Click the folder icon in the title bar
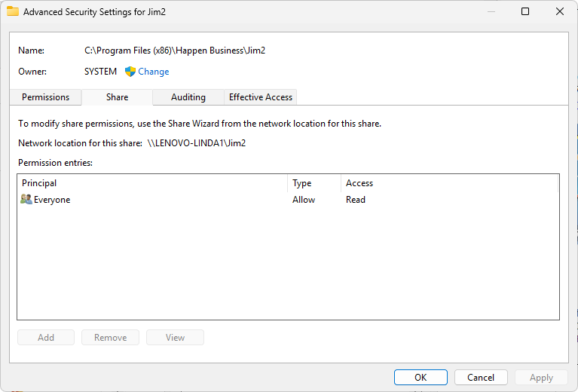 (x=13, y=12)
